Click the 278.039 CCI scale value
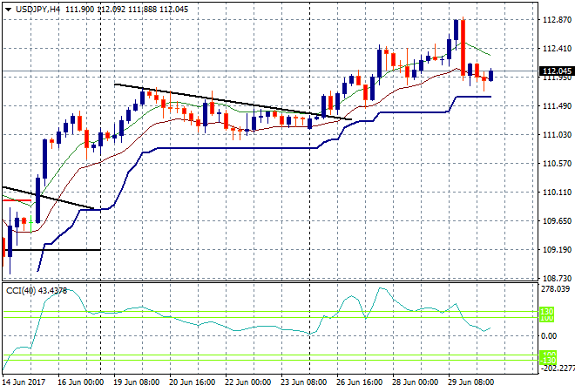 coord(555,289)
